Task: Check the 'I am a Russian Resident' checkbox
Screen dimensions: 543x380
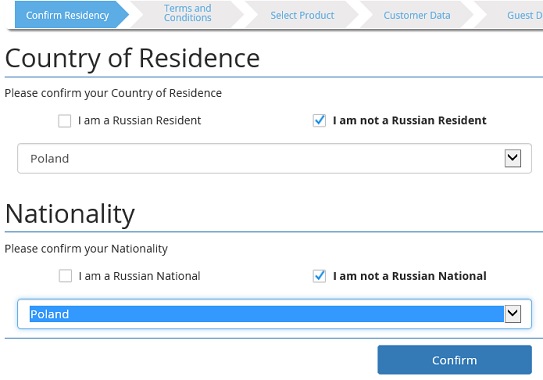Action: point(64,121)
